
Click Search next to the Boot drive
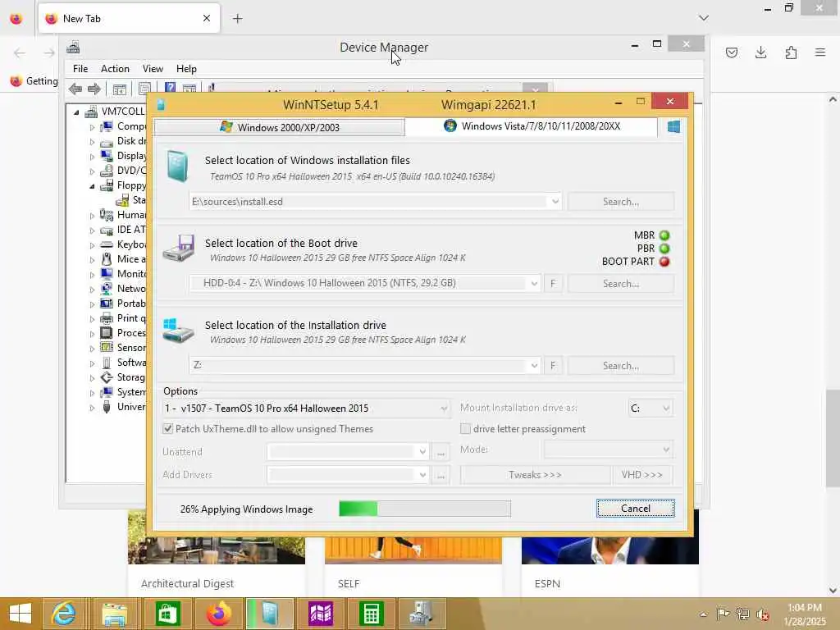click(x=620, y=283)
